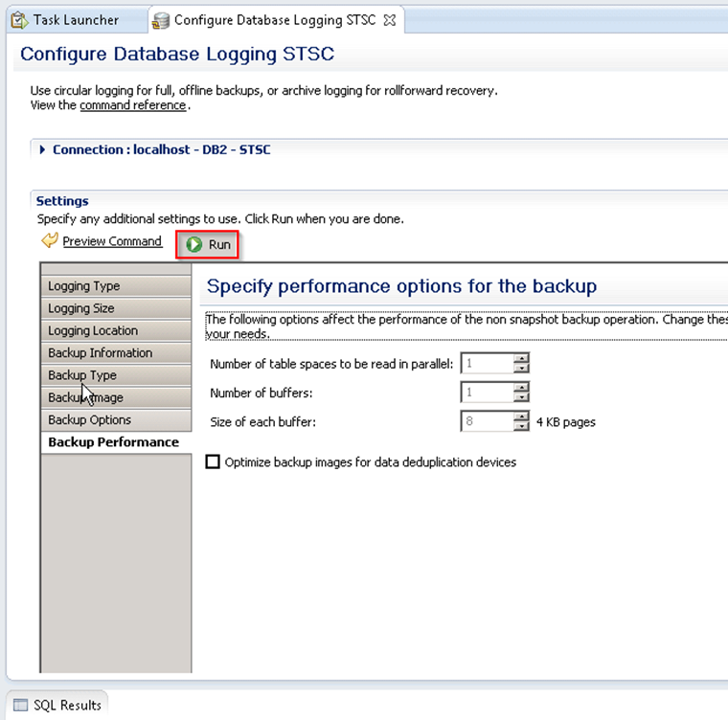This screenshot has width=728, height=720.
Task: Open the Logging Location settings page
Action: click(93, 330)
